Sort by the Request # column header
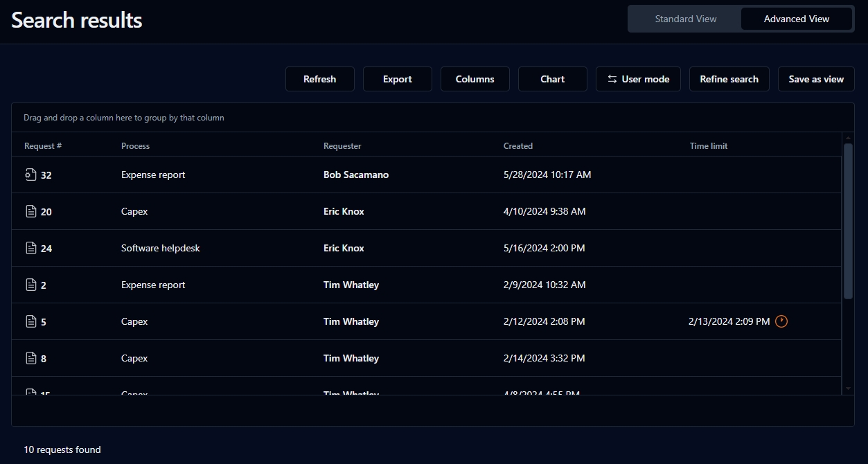 click(43, 146)
